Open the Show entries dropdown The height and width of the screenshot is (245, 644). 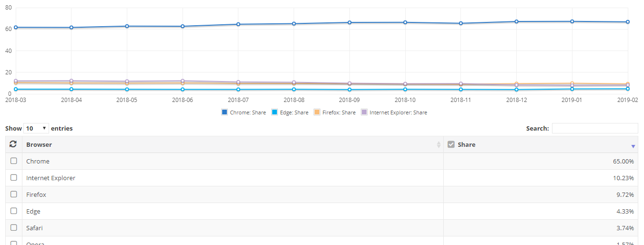pyautogui.click(x=36, y=128)
